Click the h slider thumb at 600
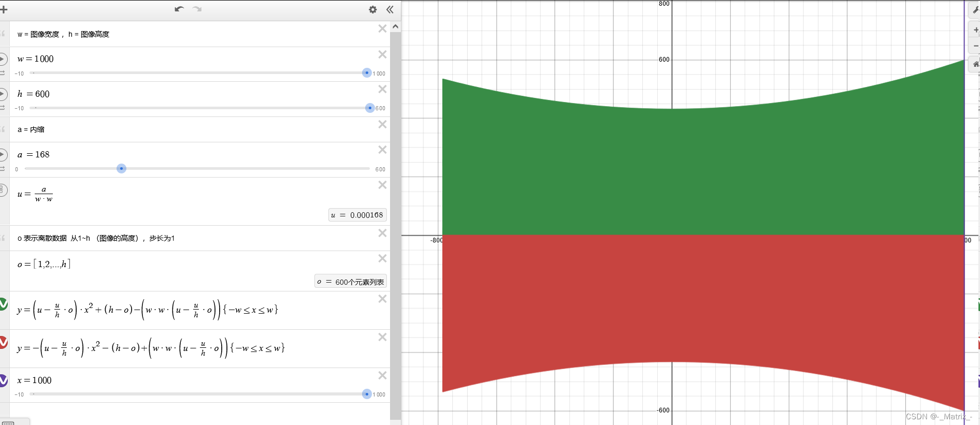Screen dimensions: 980x425 pyautogui.click(x=370, y=108)
